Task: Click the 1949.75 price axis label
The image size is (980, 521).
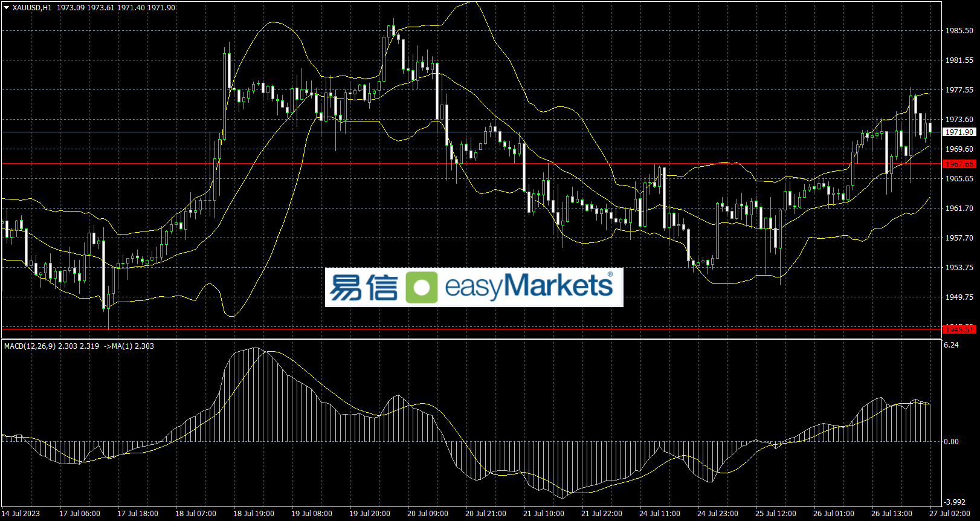Action: coord(959,297)
